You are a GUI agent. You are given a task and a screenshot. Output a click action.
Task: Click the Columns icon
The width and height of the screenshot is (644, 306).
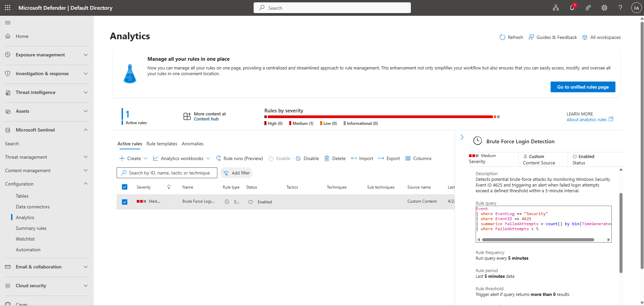(x=408, y=158)
